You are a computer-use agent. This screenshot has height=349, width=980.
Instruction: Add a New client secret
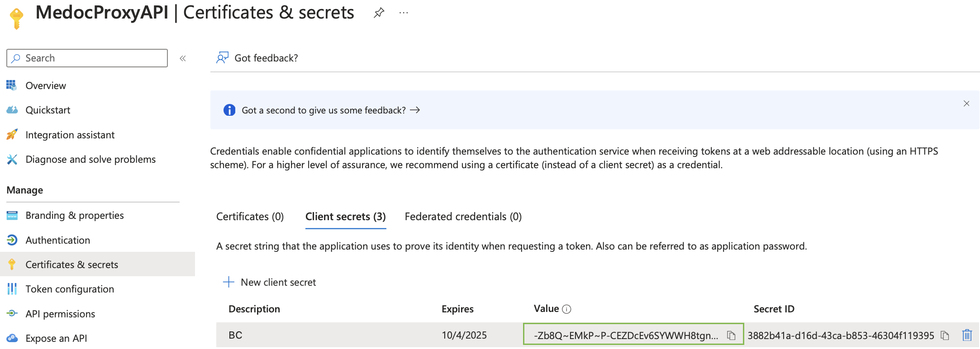[x=270, y=283]
